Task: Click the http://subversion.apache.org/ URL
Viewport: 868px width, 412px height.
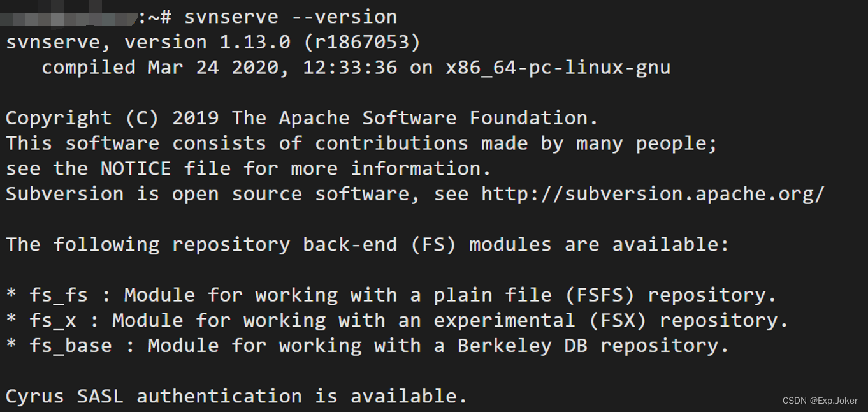Action: pos(653,194)
